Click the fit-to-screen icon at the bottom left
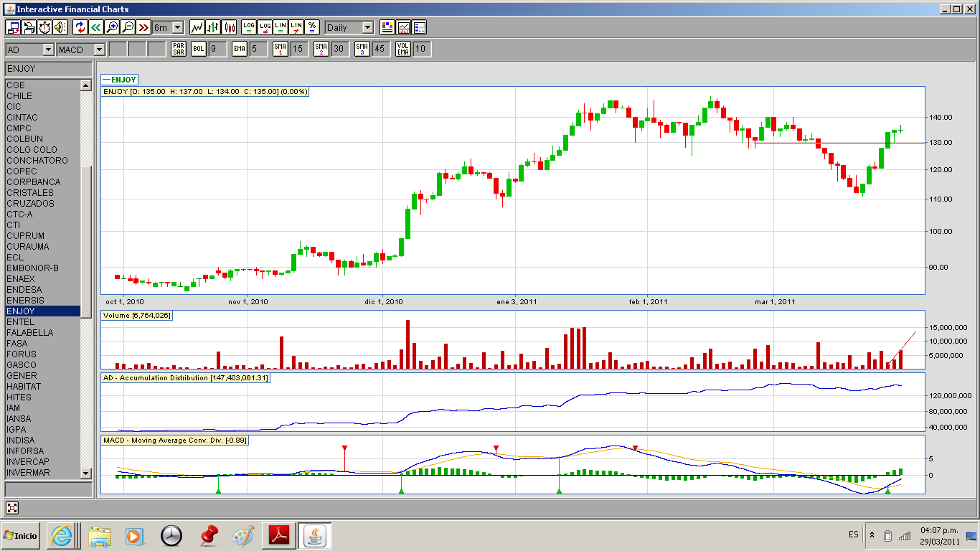Screen dimensions: 980x551 pyautogui.click(x=12, y=508)
